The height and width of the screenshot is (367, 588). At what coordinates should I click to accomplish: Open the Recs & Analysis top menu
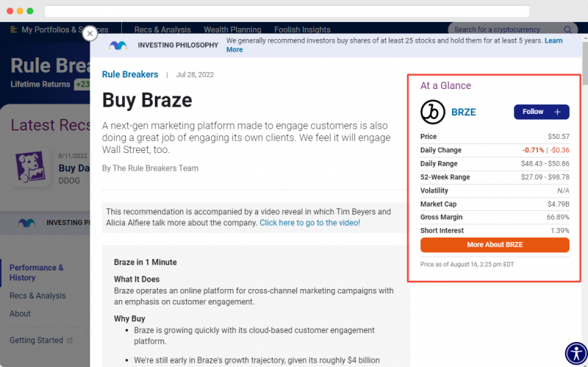pyautogui.click(x=162, y=29)
